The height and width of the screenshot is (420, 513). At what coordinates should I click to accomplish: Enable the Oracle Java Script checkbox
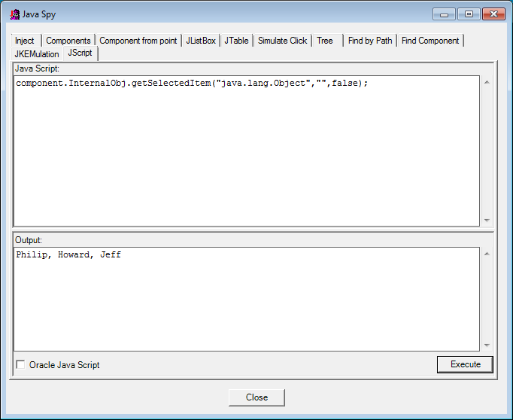click(21, 365)
